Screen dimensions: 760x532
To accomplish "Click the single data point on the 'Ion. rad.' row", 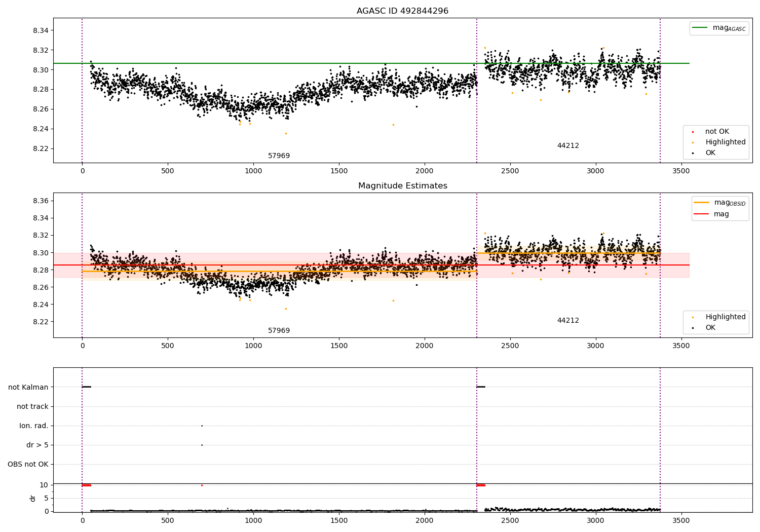I will click(x=202, y=426).
